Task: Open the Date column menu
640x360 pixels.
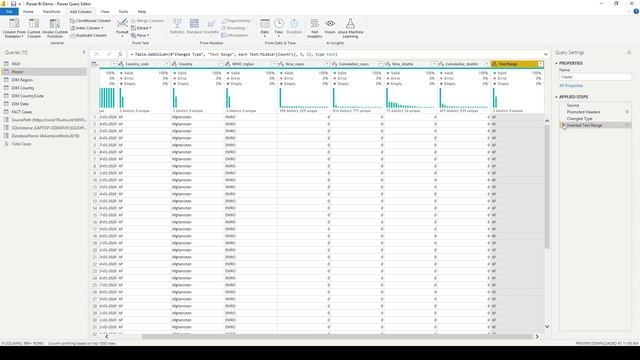Action: [264, 27]
